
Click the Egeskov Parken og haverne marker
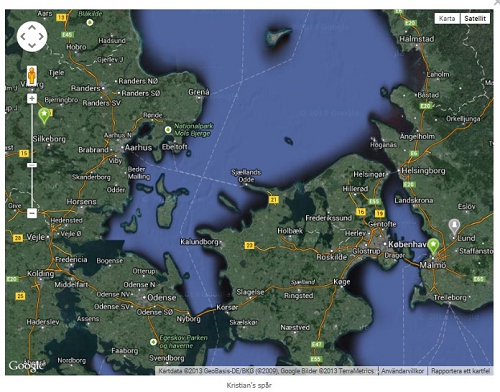(x=153, y=342)
